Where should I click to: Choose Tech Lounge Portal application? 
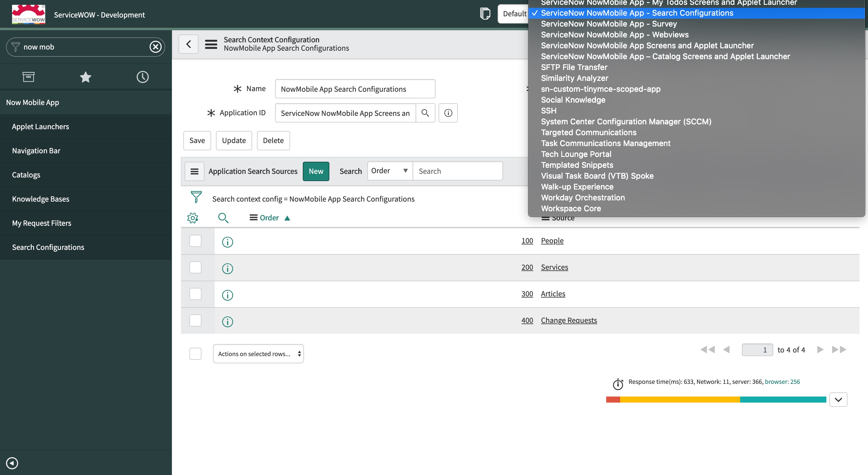(576, 155)
